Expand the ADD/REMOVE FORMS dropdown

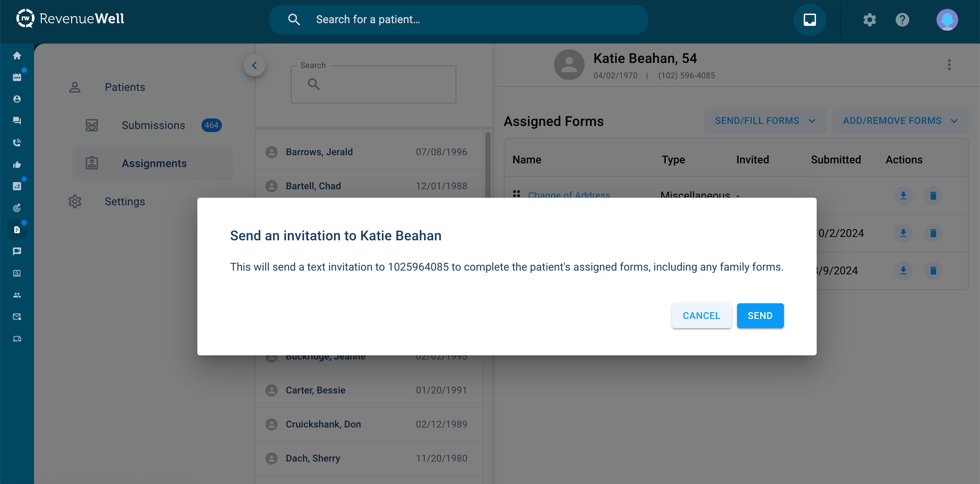[900, 120]
